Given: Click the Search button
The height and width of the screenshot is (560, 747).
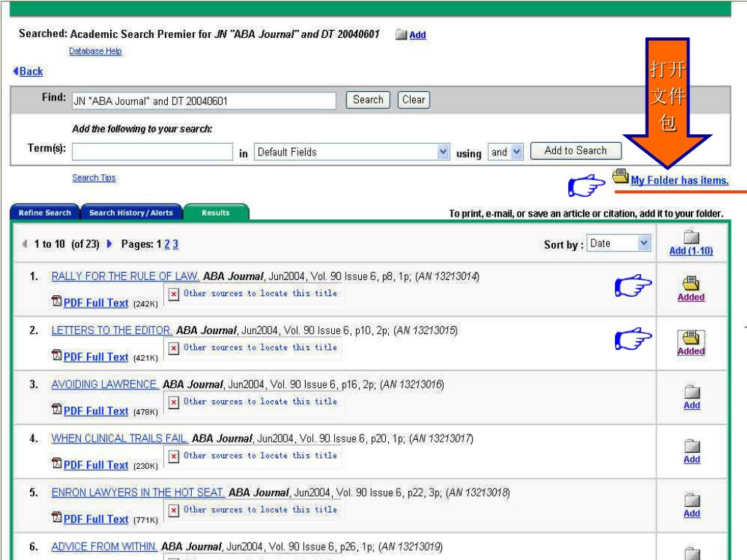Looking at the screenshot, I should pyautogui.click(x=368, y=100).
